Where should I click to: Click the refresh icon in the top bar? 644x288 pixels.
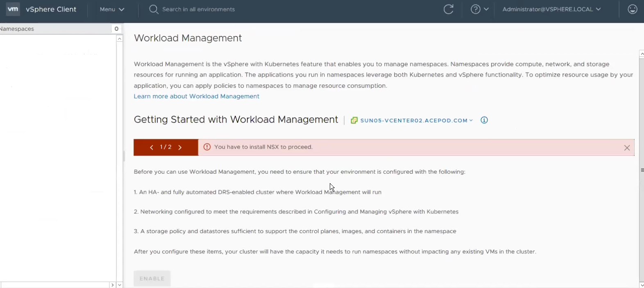point(449,9)
